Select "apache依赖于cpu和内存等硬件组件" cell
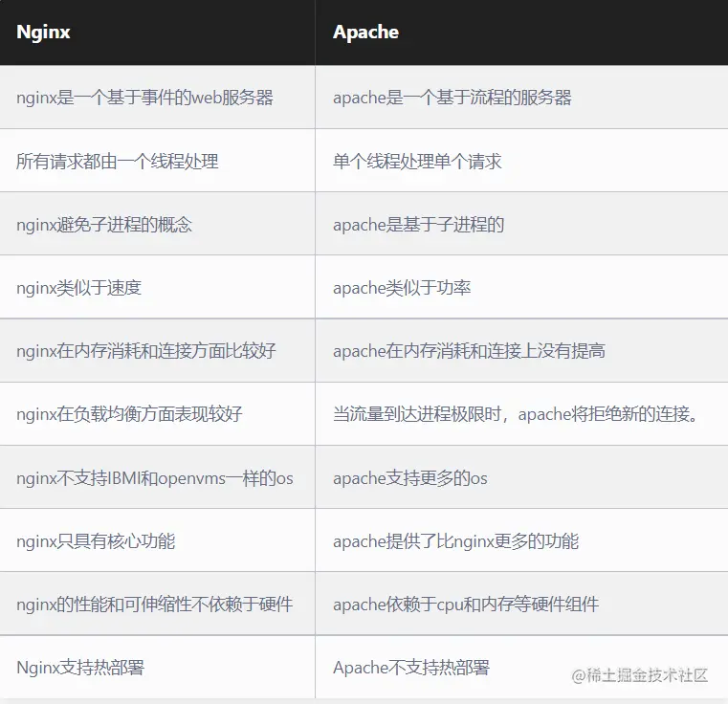Viewport: 728px width, 704px height. pos(521,604)
